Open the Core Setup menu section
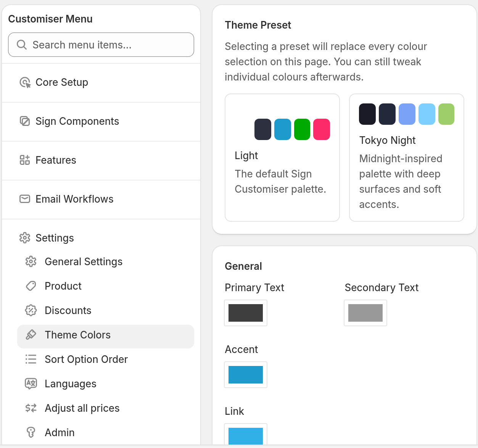Image resolution: width=478 pixels, height=448 pixels. point(101,83)
